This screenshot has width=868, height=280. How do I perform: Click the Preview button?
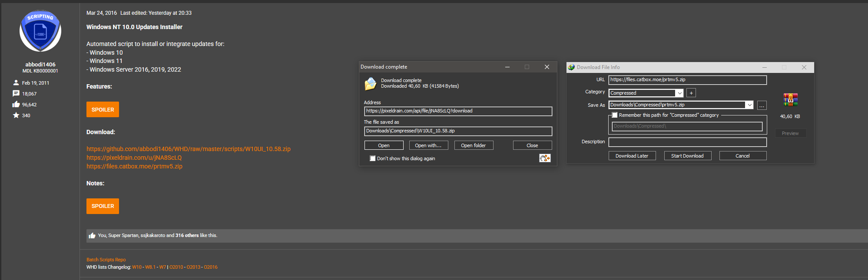pyautogui.click(x=790, y=133)
